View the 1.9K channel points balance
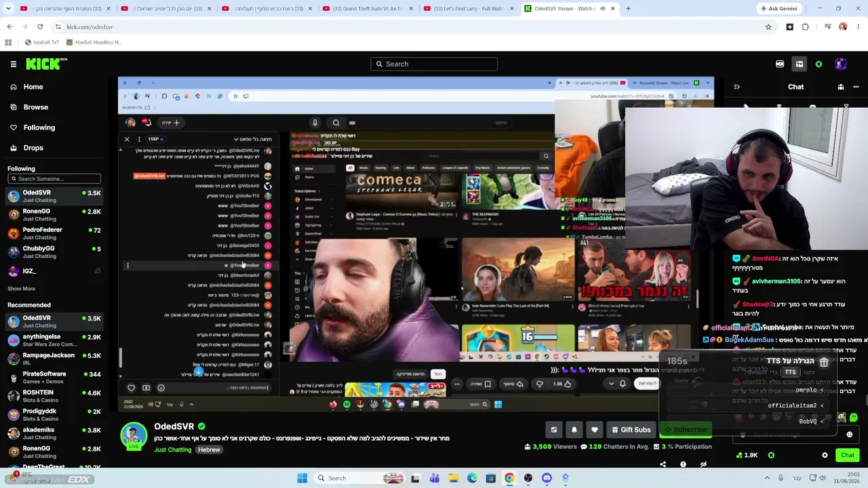The width and height of the screenshot is (868, 488). point(747,455)
